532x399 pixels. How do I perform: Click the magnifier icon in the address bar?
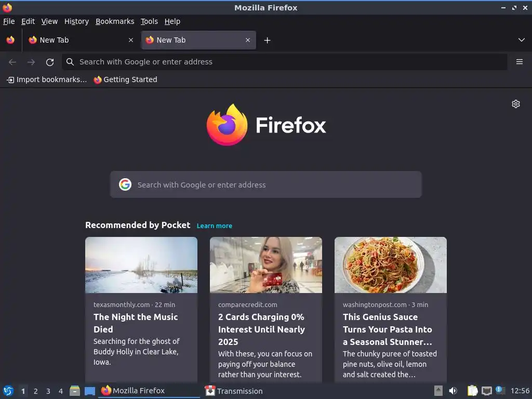(x=70, y=62)
